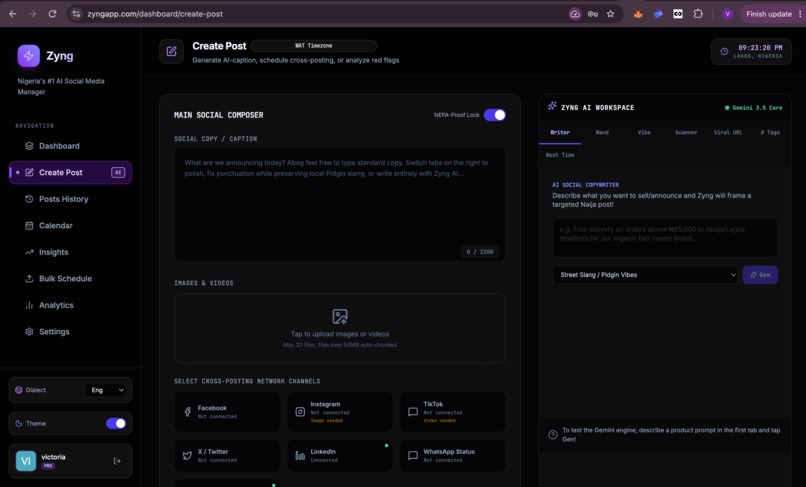Switch to the Viral URL tab
Image resolution: width=806 pixels, height=487 pixels.
tap(728, 133)
